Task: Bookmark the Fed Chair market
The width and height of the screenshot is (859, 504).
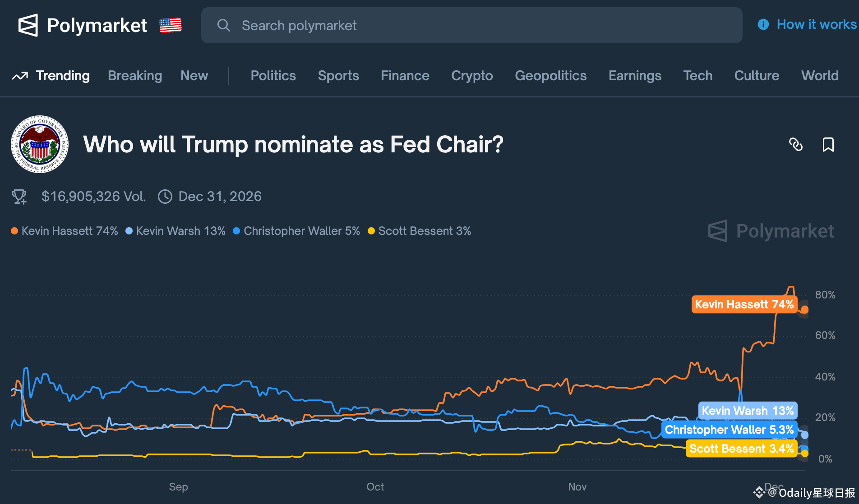Action: (x=828, y=144)
